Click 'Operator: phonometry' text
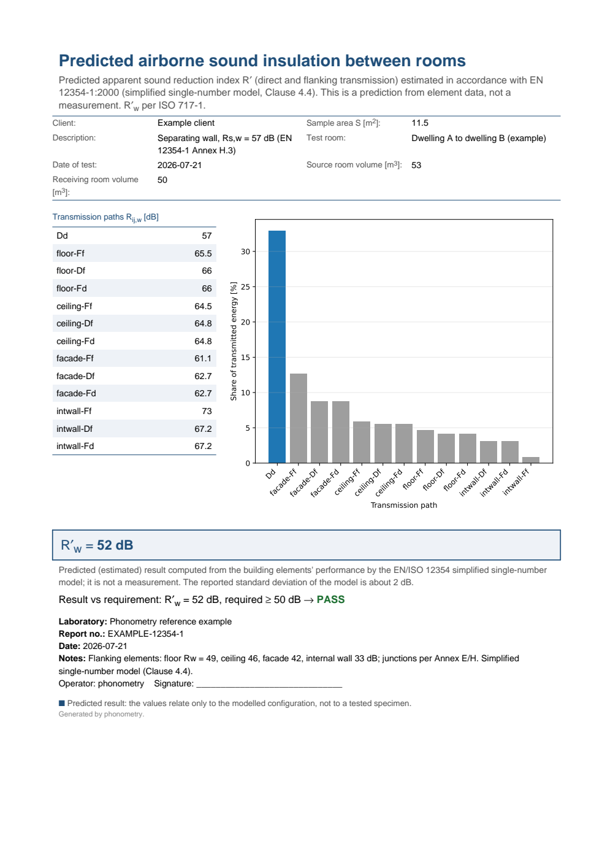Screen dimensions: 613x868 101,683
